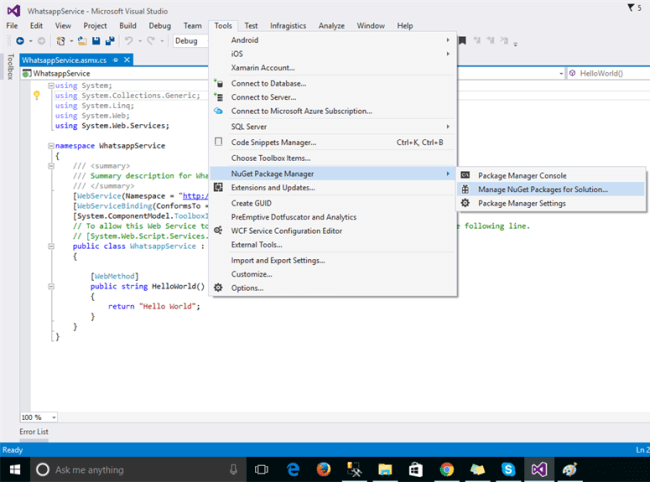This screenshot has height=482, width=650.
Task: Open Firefox from the taskbar
Action: coord(324,469)
